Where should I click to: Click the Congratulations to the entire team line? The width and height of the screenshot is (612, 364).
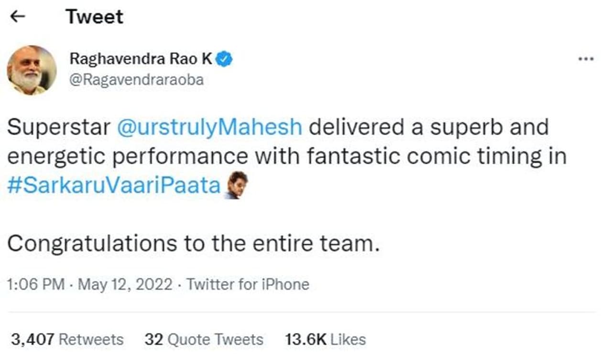[193, 244]
